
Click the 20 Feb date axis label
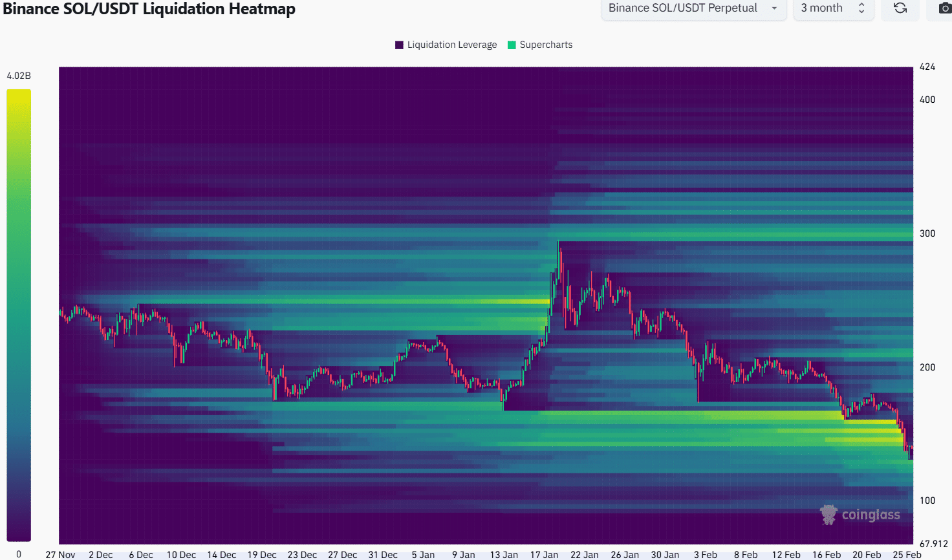(867, 555)
